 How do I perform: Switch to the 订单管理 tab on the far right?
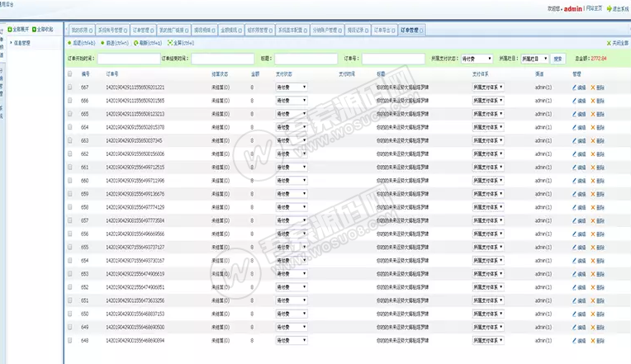pos(410,29)
